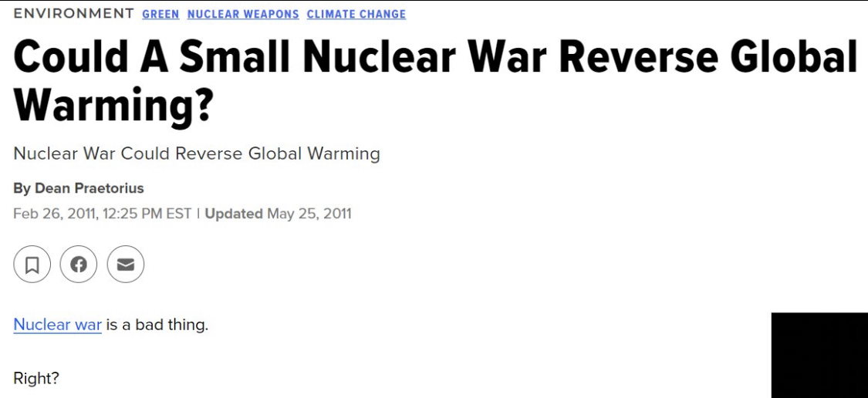Share the article via the email envelope icon
This screenshot has width=868, height=398.
pos(126,265)
